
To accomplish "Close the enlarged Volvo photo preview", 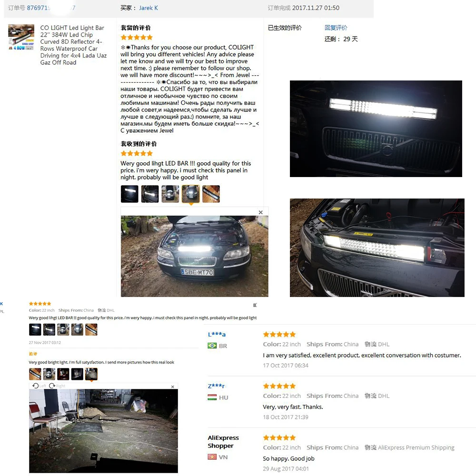I will click(260, 212).
